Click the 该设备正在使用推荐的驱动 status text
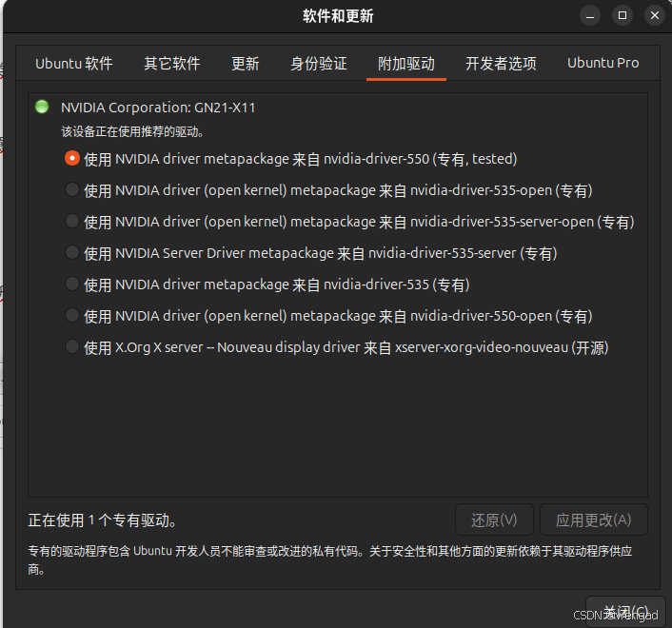 click(x=132, y=131)
